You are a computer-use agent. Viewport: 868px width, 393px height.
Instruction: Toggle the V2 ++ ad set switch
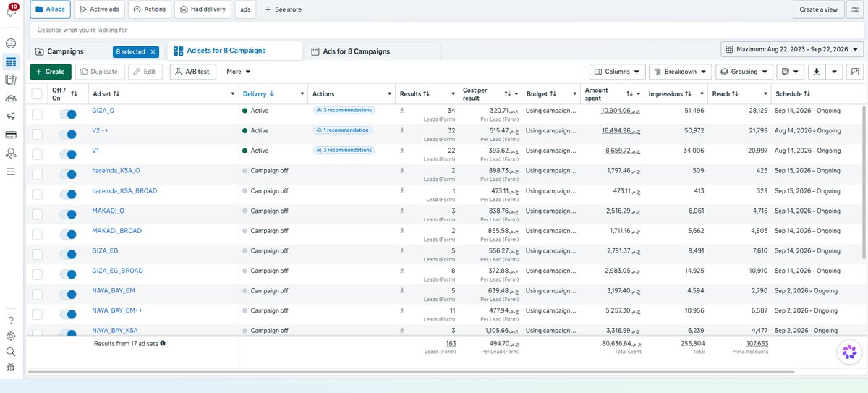pyautogui.click(x=68, y=134)
